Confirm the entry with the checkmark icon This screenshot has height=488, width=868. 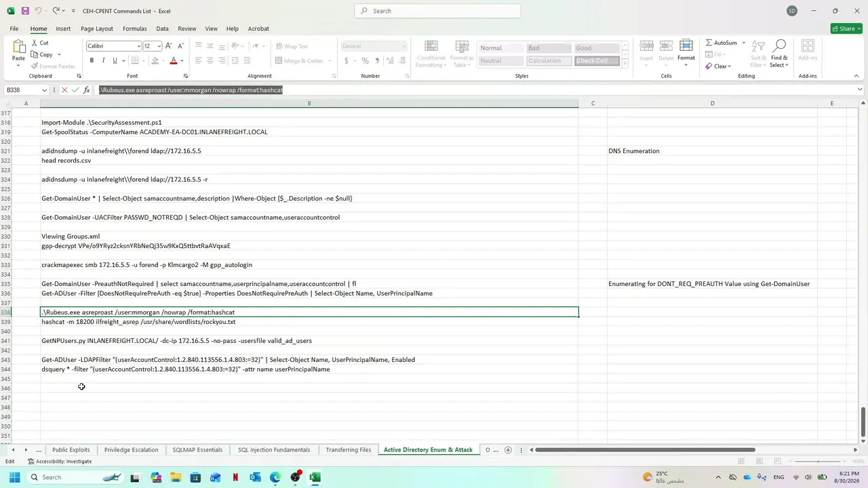(x=75, y=90)
